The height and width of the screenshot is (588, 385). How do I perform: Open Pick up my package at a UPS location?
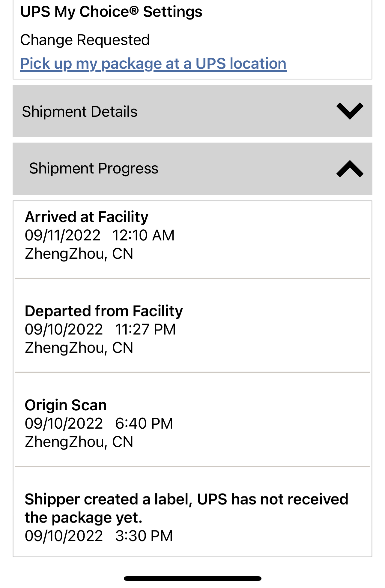[153, 64]
